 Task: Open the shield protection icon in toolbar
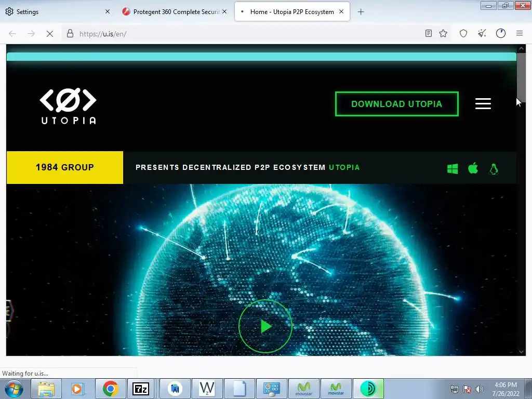(x=463, y=33)
